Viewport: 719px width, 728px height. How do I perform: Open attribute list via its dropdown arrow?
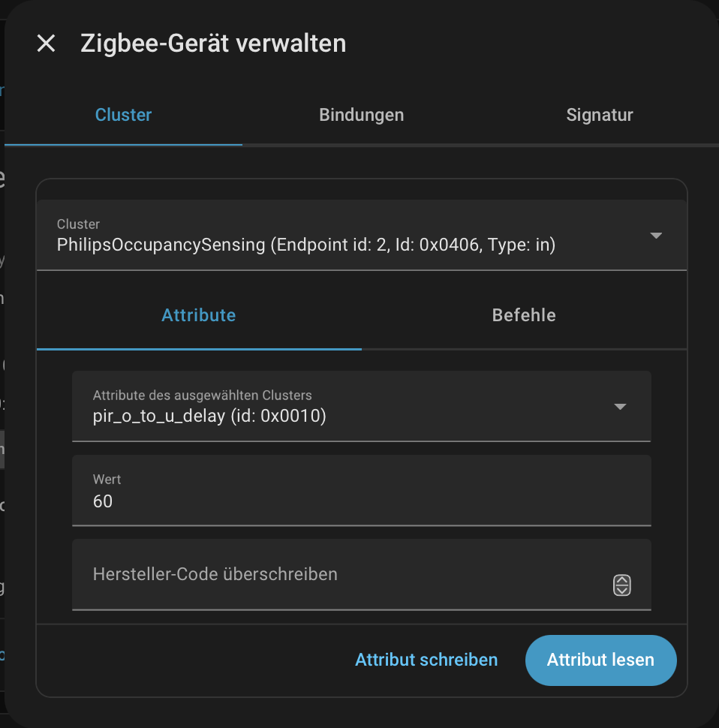(620, 407)
